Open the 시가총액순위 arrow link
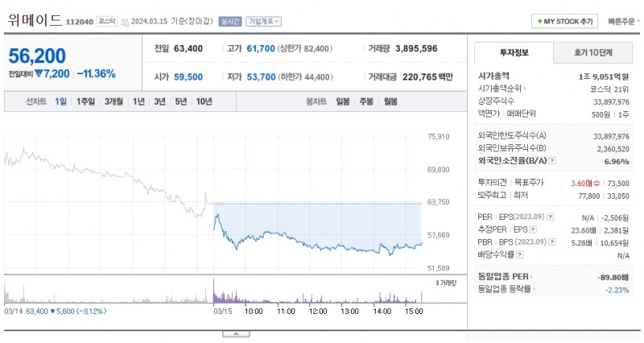This screenshot has width=644, height=343. [523, 88]
